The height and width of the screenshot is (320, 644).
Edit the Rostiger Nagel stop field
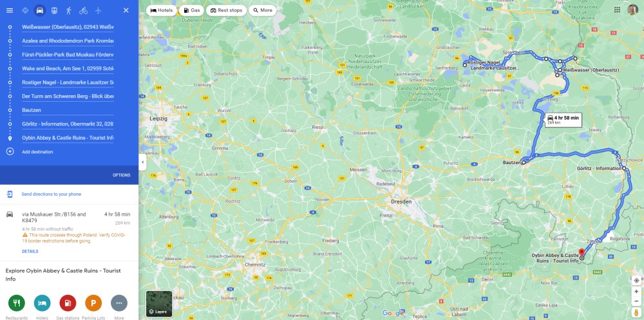[x=68, y=82]
